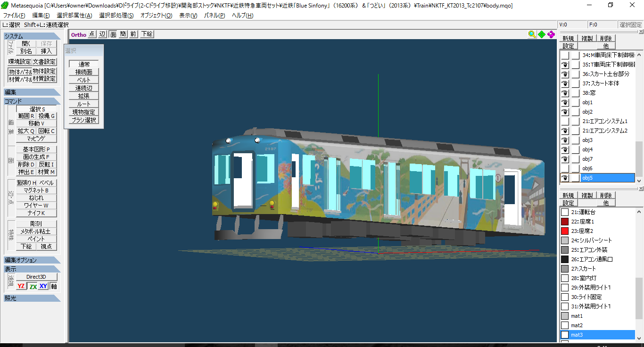Open the ヘルプ(H) menu
Viewport: 644px width, 347px height.
[242, 16]
